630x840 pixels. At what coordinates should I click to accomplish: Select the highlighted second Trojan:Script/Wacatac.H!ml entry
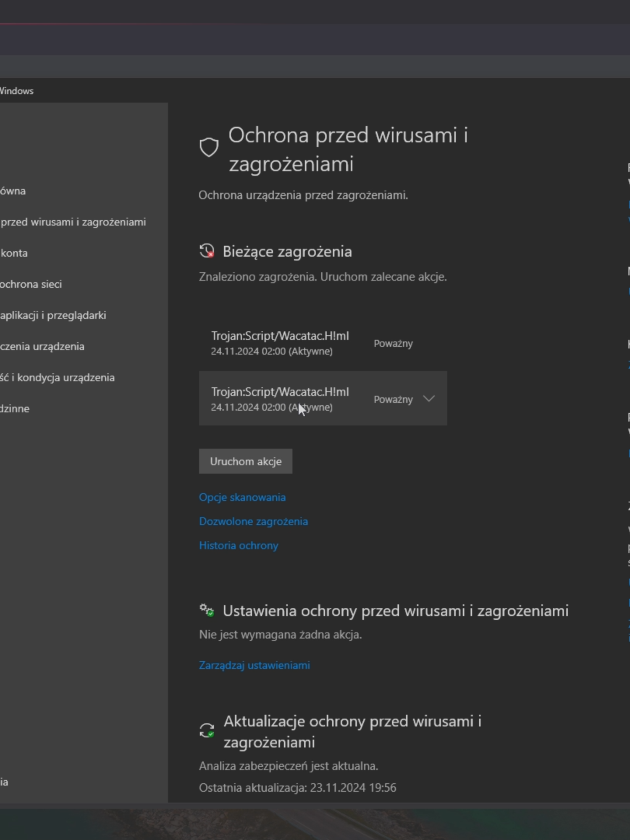point(323,398)
